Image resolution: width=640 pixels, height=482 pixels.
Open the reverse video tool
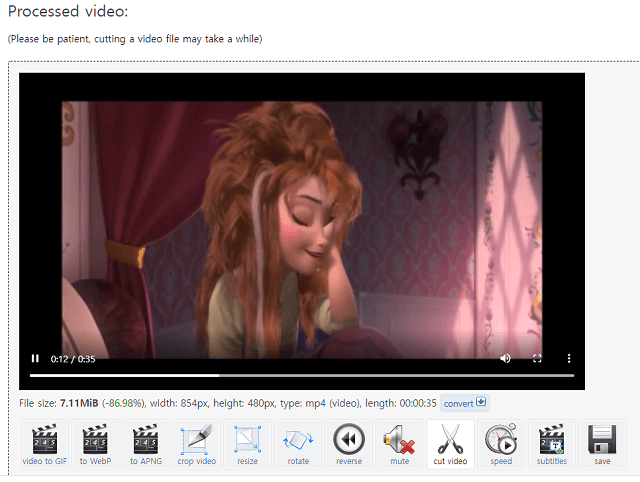point(349,444)
